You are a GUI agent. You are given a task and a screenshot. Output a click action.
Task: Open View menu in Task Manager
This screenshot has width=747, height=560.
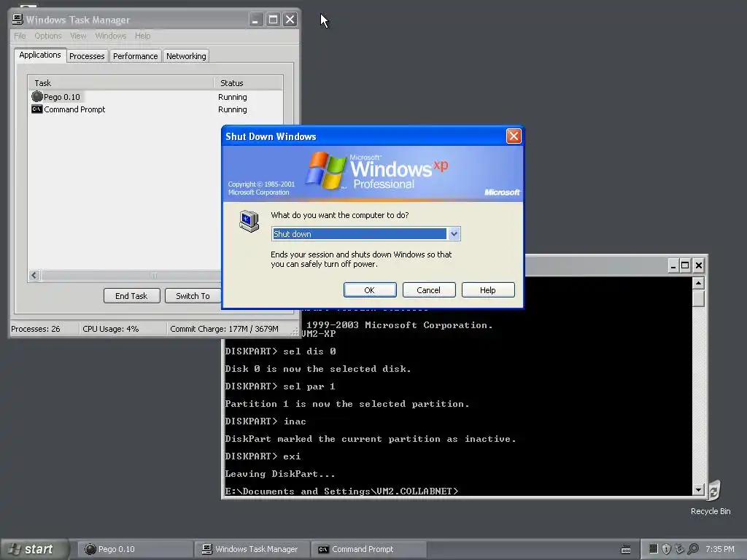point(78,36)
